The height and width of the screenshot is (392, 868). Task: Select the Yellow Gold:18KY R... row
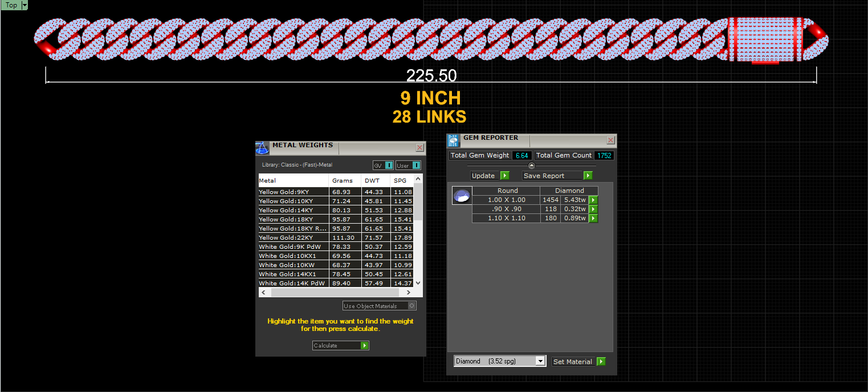336,228
